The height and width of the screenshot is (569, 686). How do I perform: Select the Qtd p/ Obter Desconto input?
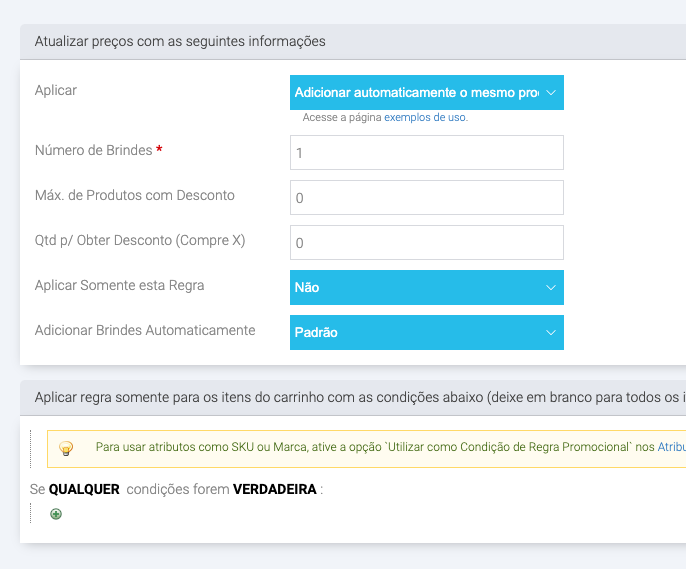point(426,243)
